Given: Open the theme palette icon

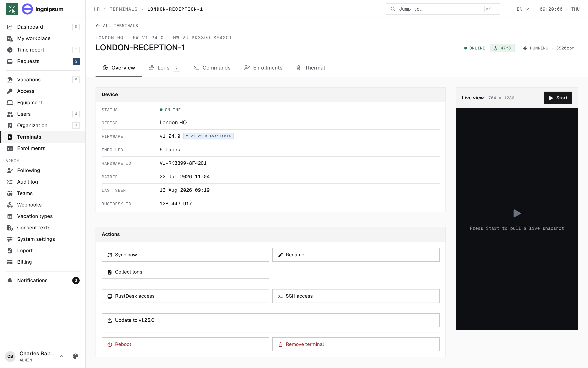Looking at the screenshot, I should click(x=75, y=356).
